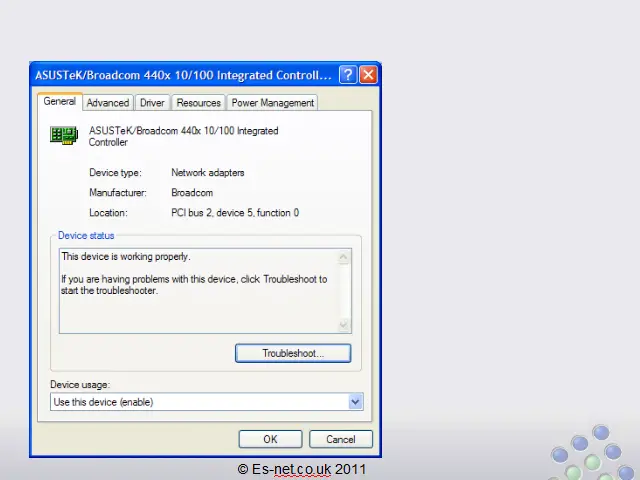The height and width of the screenshot is (480, 640).
Task: Switch to the Resources tab
Action: click(x=198, y=103)
